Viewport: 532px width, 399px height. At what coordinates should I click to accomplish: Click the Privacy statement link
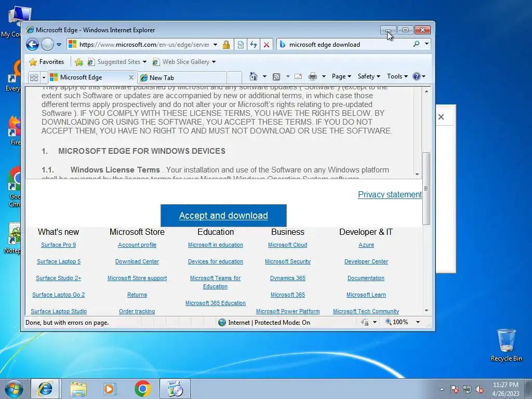point(390,194)
